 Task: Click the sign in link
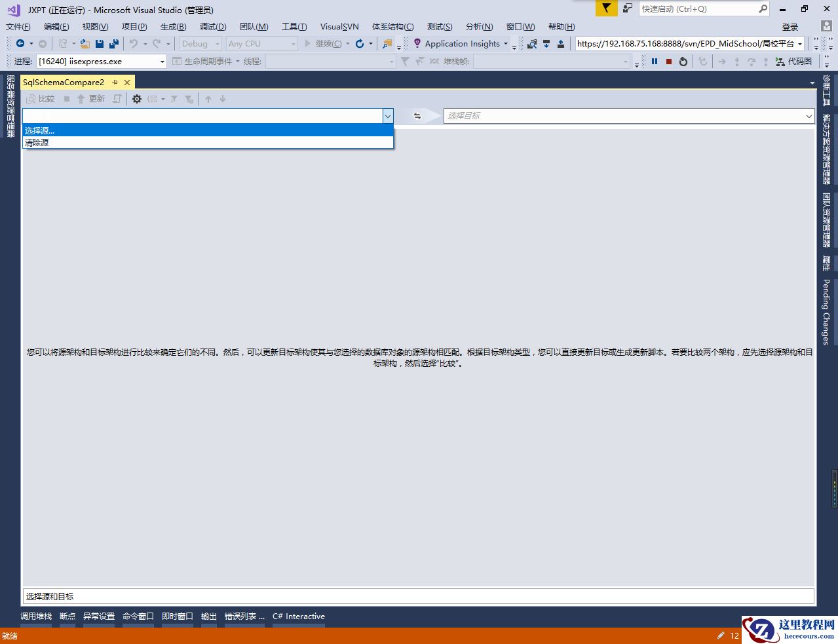tap(790, 27)
